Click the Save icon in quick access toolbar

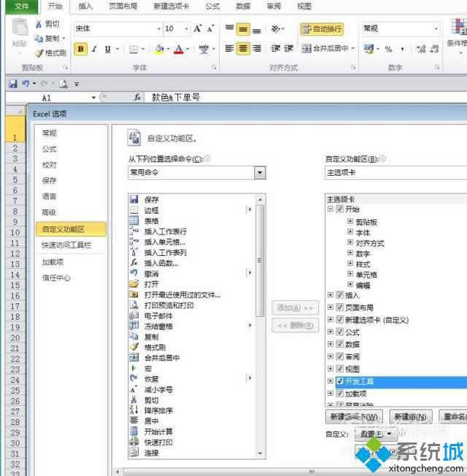(12, 84)
